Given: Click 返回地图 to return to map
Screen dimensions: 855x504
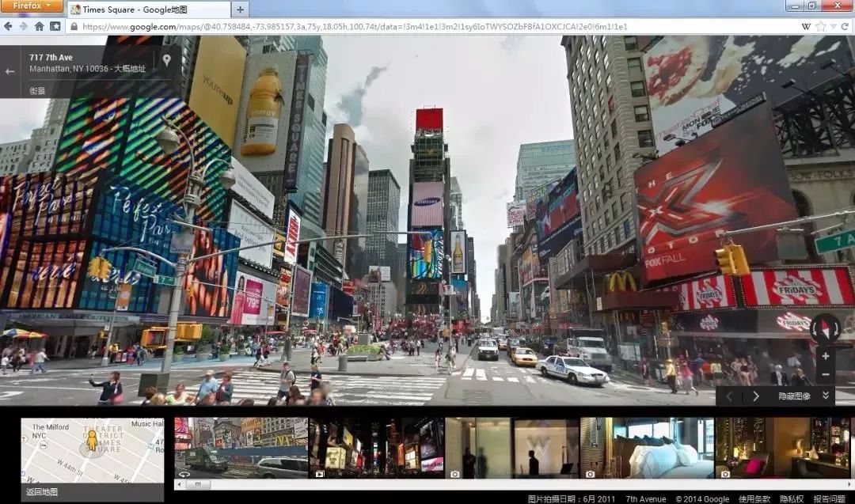Looking at the screenshot, I should (x=41, y=492).
